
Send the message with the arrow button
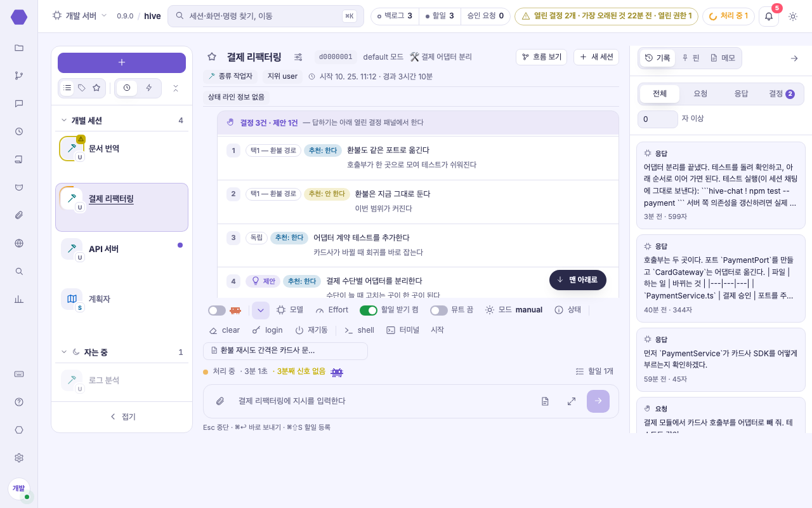(x=598, y=401)
